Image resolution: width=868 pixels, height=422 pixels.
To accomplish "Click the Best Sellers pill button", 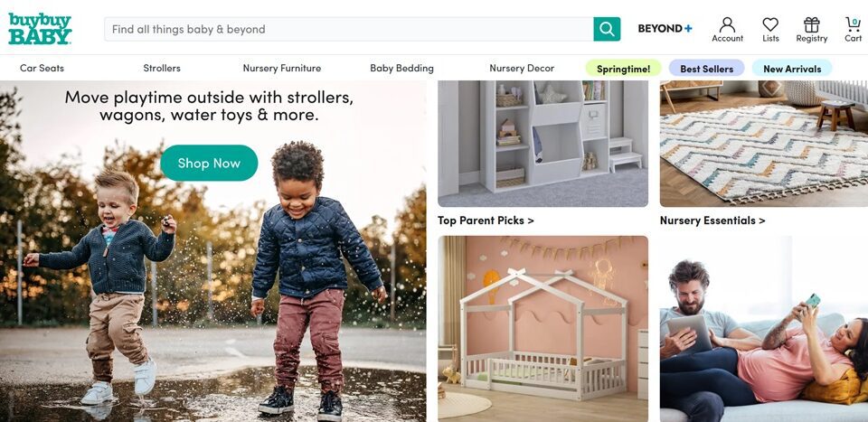I will point(706,69).
